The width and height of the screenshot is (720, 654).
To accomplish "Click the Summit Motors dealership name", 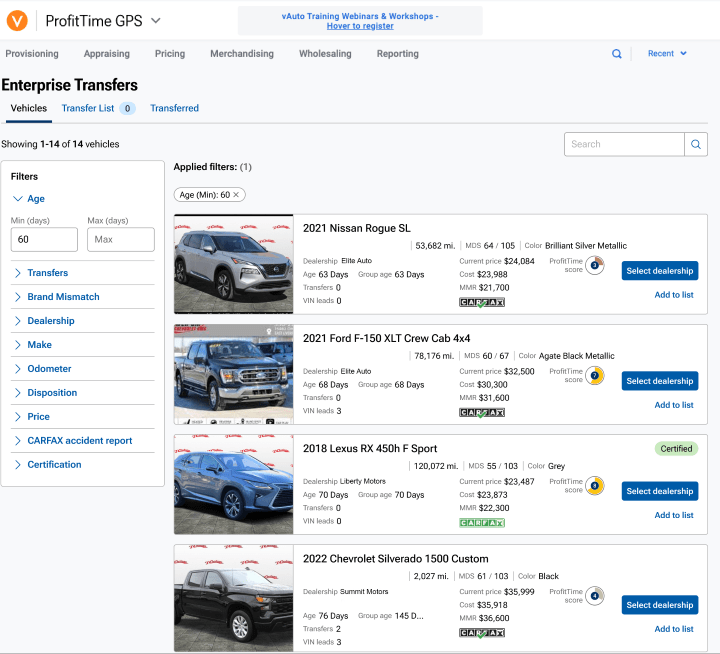I will pyautogui.click(x=364, y=592).
